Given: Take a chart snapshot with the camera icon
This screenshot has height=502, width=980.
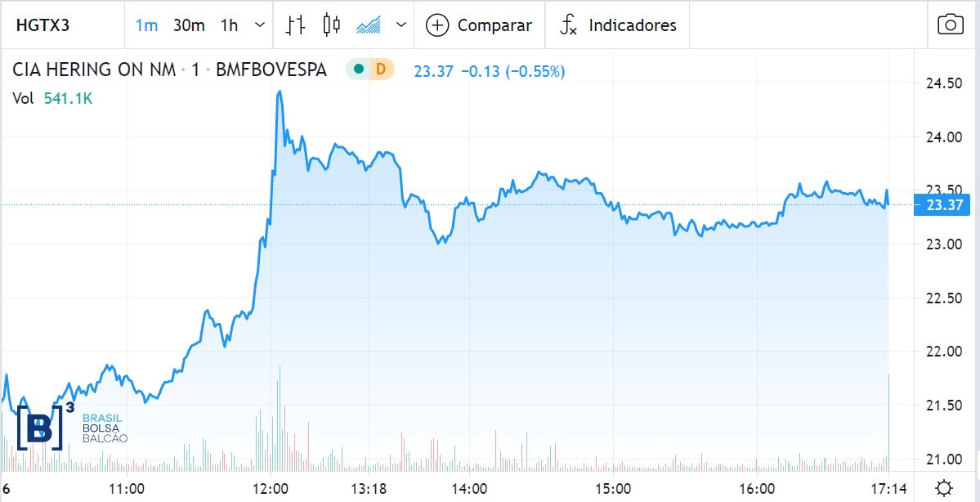Looking at the screenshot, I should 950,25.
